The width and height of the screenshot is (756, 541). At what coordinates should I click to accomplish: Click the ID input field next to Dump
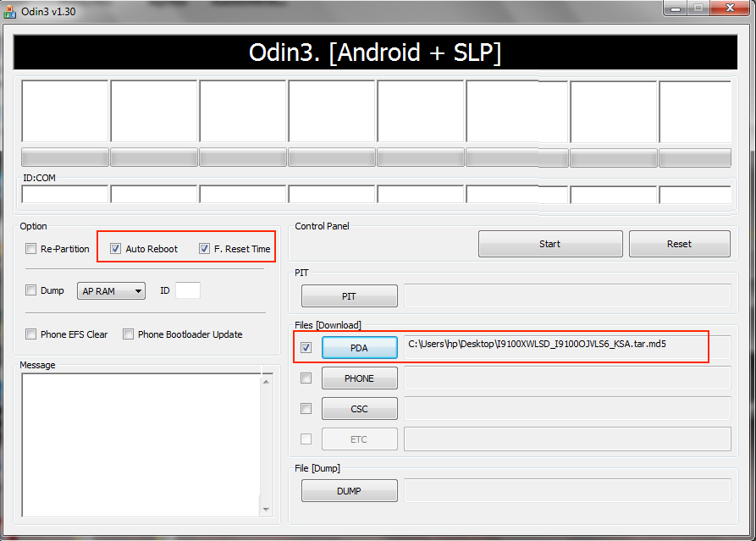pos(188,290)
